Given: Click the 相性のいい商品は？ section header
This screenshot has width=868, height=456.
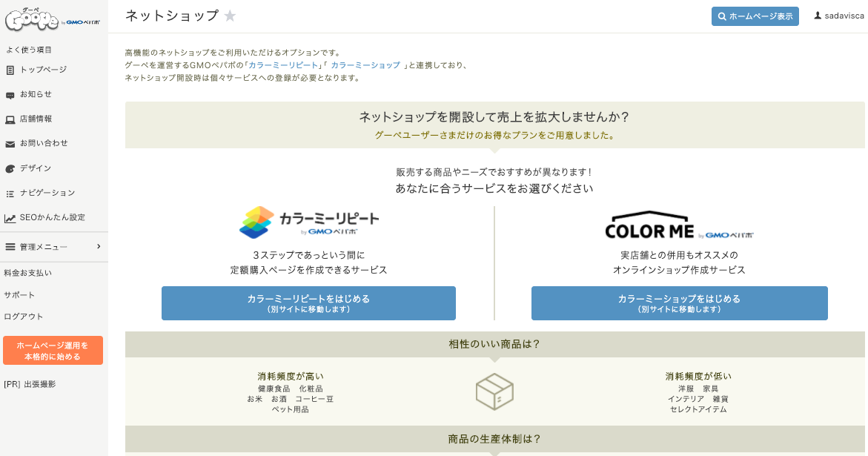Looking at the screenshot, I should point(494,344).
